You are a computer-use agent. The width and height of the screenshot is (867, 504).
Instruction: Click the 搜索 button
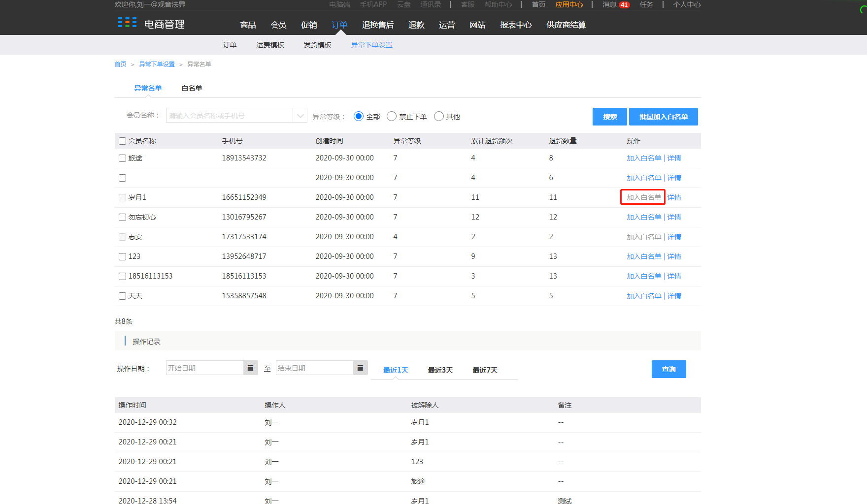[610, 117]
